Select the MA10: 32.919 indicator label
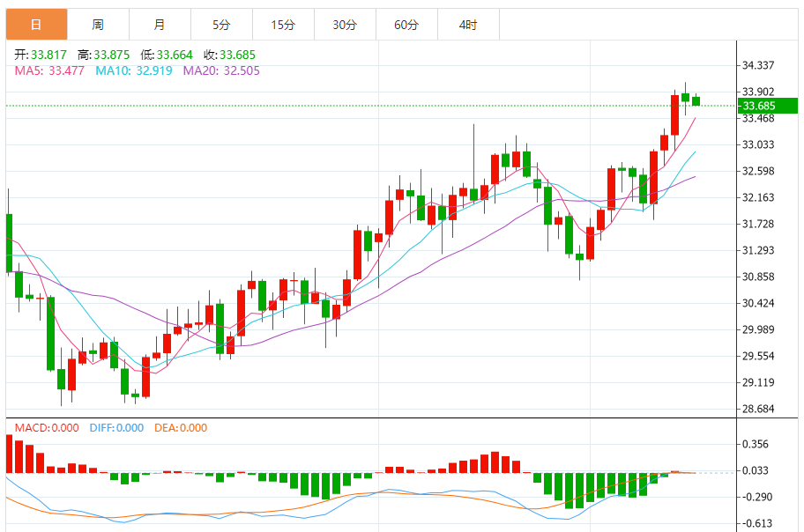The width and height of the screenshot is (804, 532). pyautogui.click(x=134, y=70)
